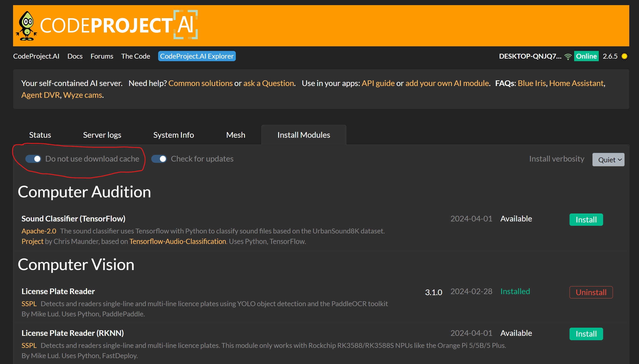Follow the ask a Question link

point(269,83)
